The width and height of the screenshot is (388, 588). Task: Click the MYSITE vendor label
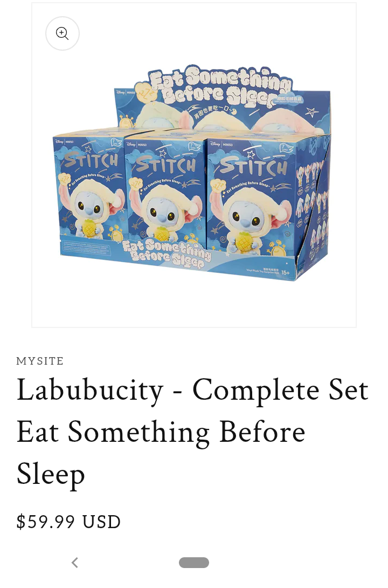pyautogui.click(x=40, y=361)
